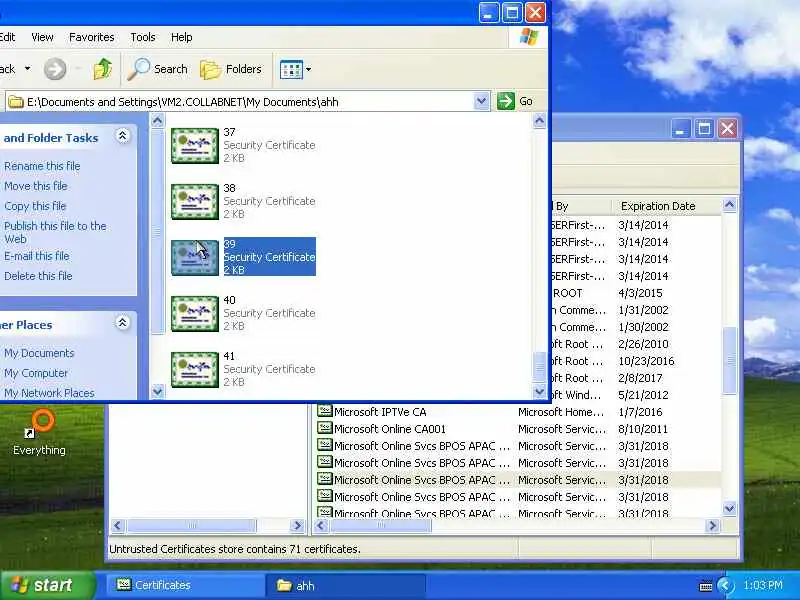
Task: Expand hidden tray icons arrow
Action: (724, 585)
